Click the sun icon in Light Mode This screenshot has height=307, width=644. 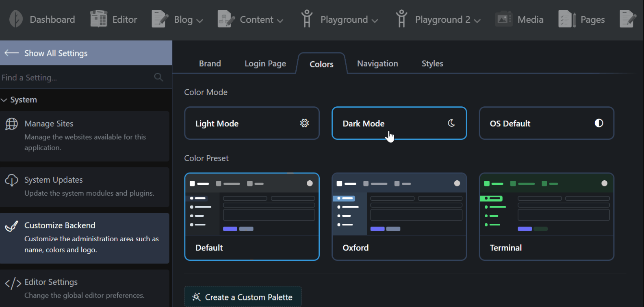pos(304,123)
